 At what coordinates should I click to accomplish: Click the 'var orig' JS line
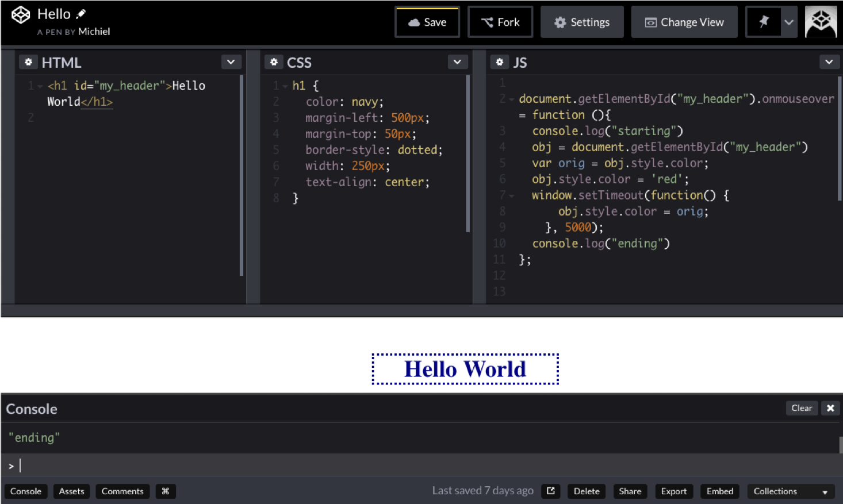[x=620, y=163]
